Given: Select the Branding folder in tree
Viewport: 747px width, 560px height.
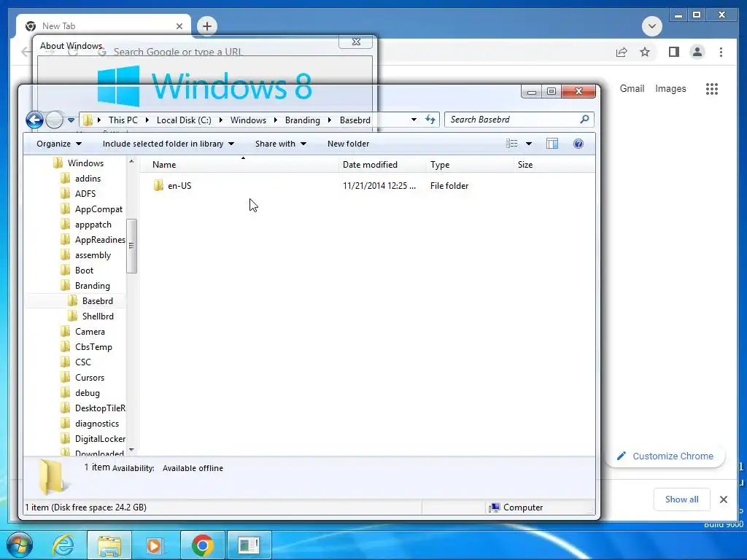Looking at the screenshot, I should point(93,286).
